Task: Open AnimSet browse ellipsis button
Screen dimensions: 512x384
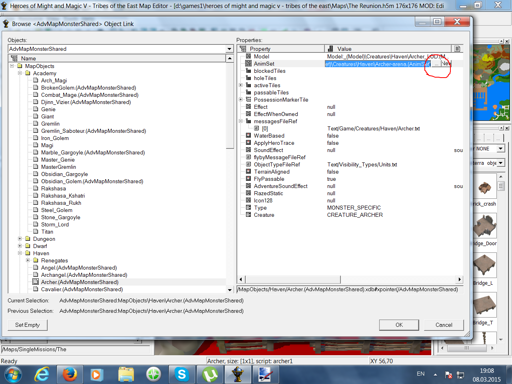Action: tap(436, 64)
